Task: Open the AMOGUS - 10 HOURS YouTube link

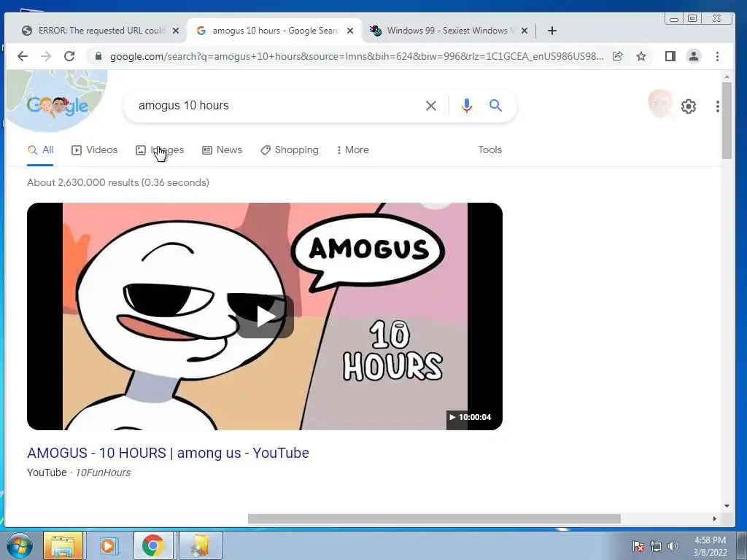Action: point(169,453)
